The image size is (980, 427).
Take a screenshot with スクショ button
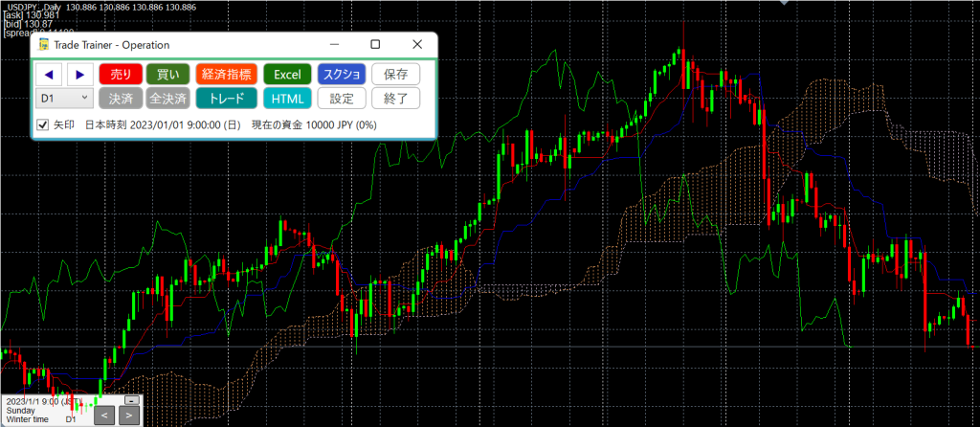pos(342,74)
